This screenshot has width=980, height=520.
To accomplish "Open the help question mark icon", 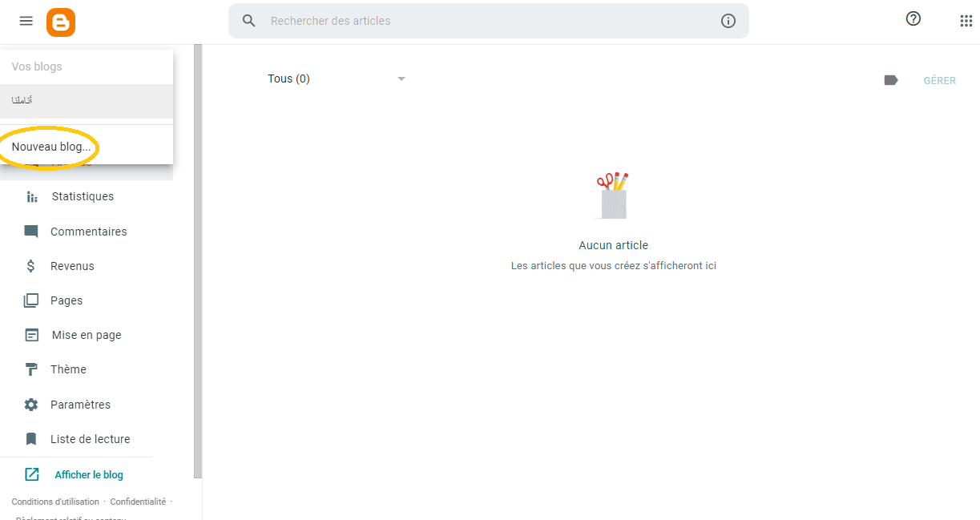I will (x=913, y=19).
